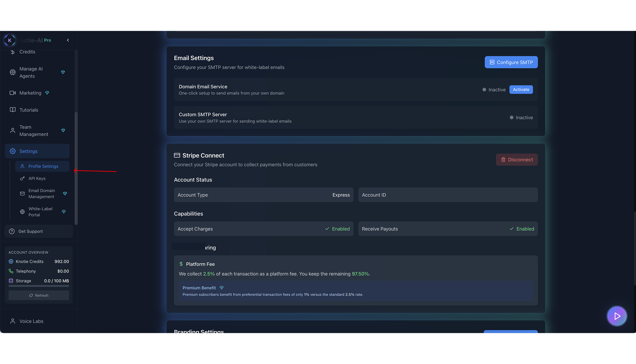Click the API Keys key icon
Screen dimensions: 636x364
coord(22,179)
